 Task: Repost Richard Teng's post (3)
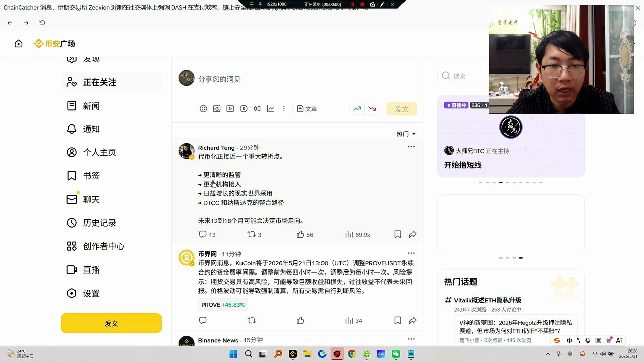[x=254, y=235]
